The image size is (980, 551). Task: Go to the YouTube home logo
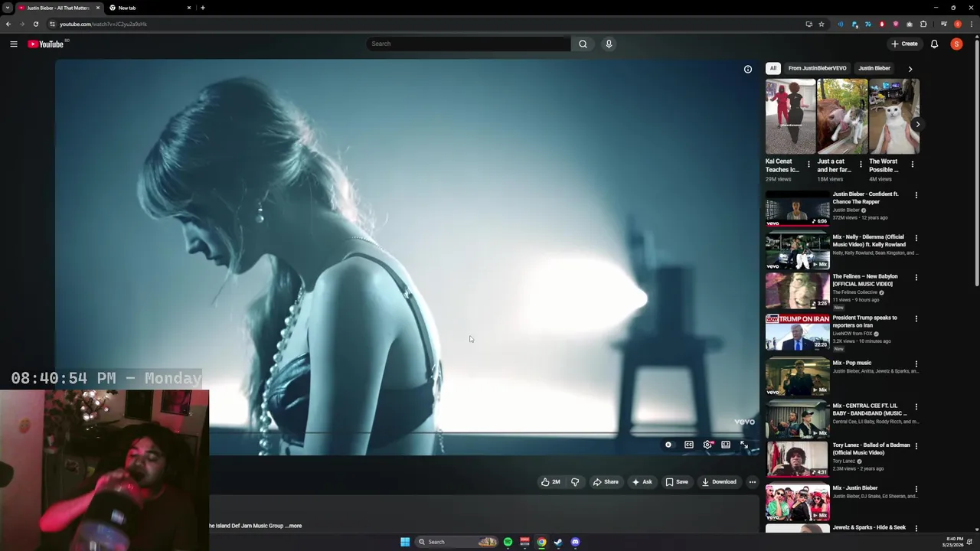pos(46,44)
